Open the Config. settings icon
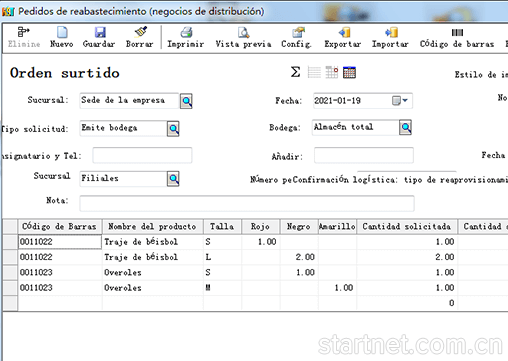The height and width of the screenshot is (361, 508). 298,32
